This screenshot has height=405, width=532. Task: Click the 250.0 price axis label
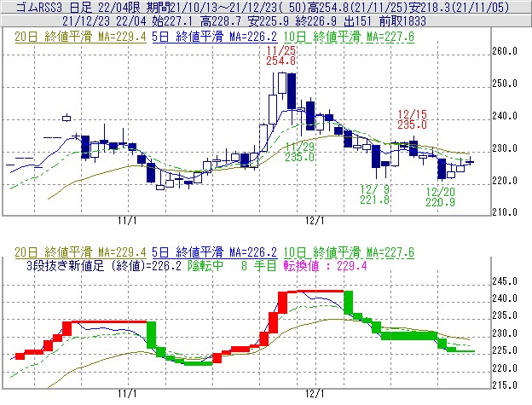click(505, 84)
